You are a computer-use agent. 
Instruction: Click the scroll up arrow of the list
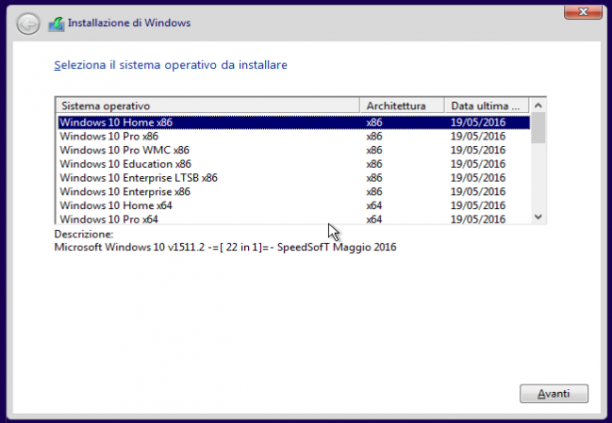click(x=538, y=105)
